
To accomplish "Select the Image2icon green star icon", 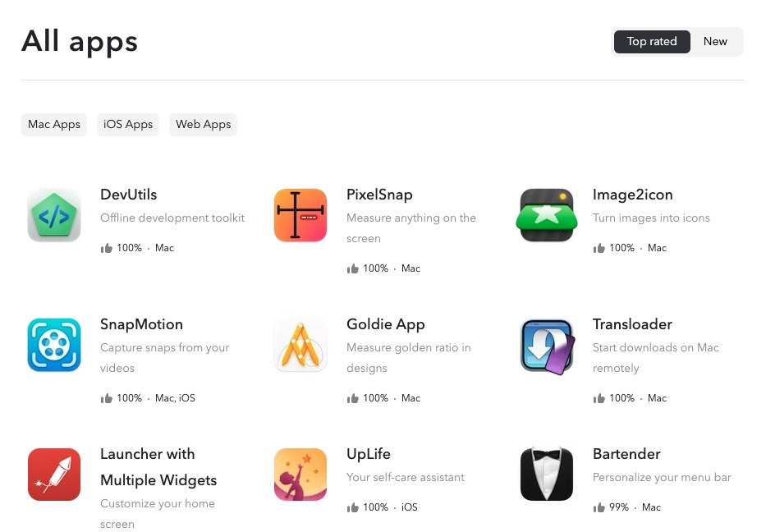I will point(547,215).
